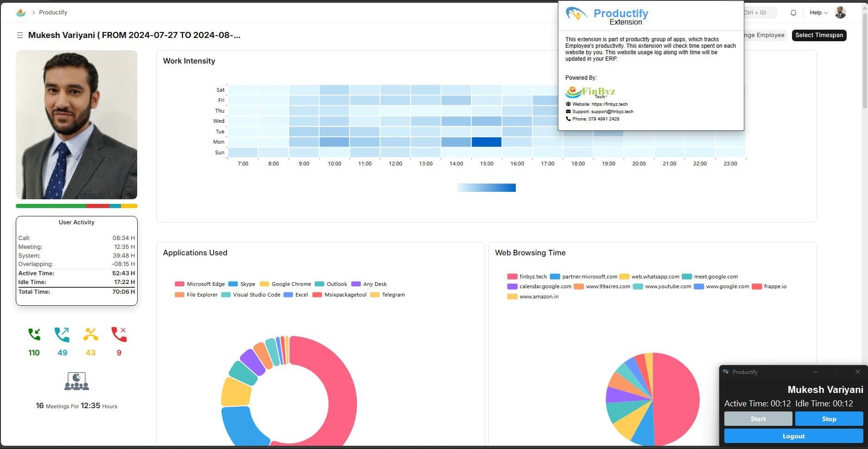Click the rejected calls icon showing 9

pyautogui.click(x=119, y=334)
